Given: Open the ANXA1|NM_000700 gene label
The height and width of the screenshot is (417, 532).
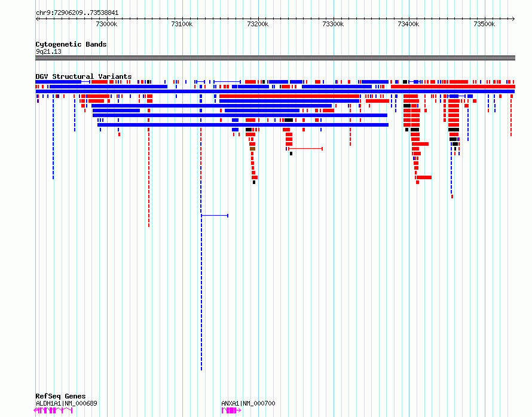Looking at the screenshot, I should 248,403.
